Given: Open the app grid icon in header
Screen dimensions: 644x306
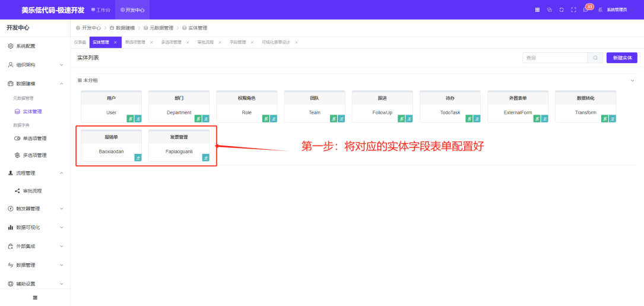Looking at the screenshot, I should [x=537, y=10].
